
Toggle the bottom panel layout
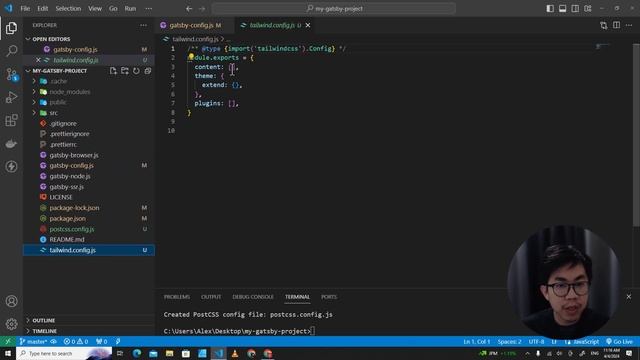(x=562, y=9)
